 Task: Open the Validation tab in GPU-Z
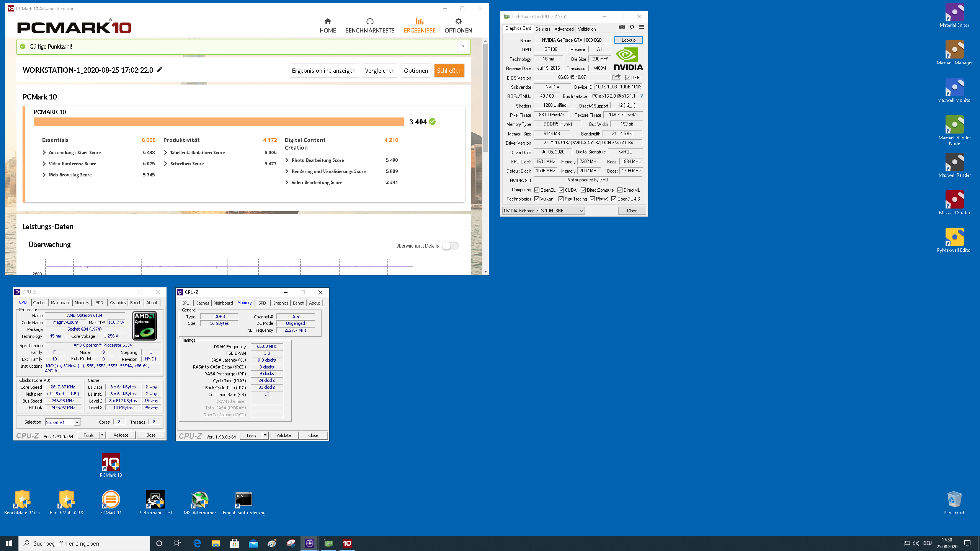pos(586,29)
